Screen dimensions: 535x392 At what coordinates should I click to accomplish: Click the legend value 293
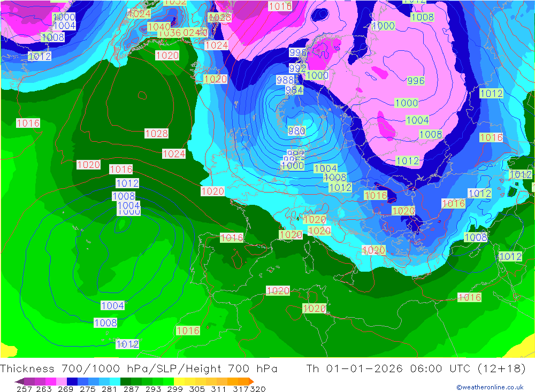(x=153, y=389)
